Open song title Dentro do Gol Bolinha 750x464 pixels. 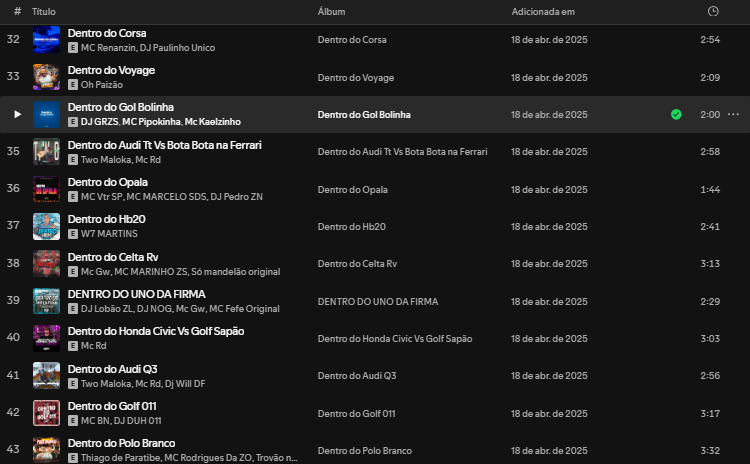(x=121, y=107)
